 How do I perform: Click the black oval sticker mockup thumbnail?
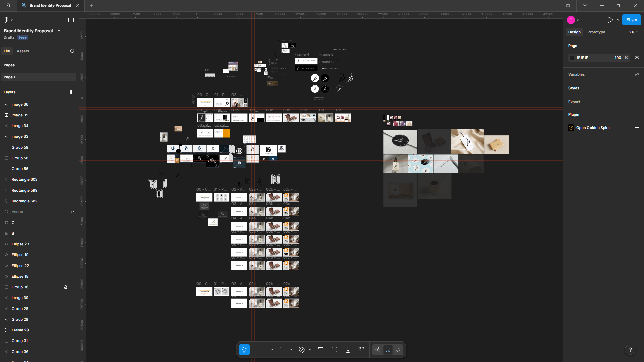400,142
